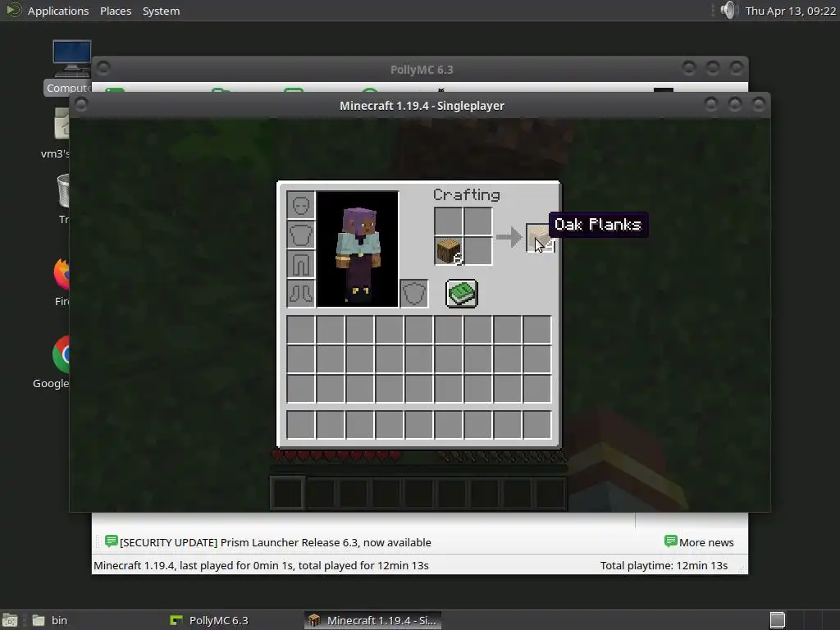Click the empty lower-right crafting grid slot
The height and width of the screenshot is (630, 840).
[478, 251]
